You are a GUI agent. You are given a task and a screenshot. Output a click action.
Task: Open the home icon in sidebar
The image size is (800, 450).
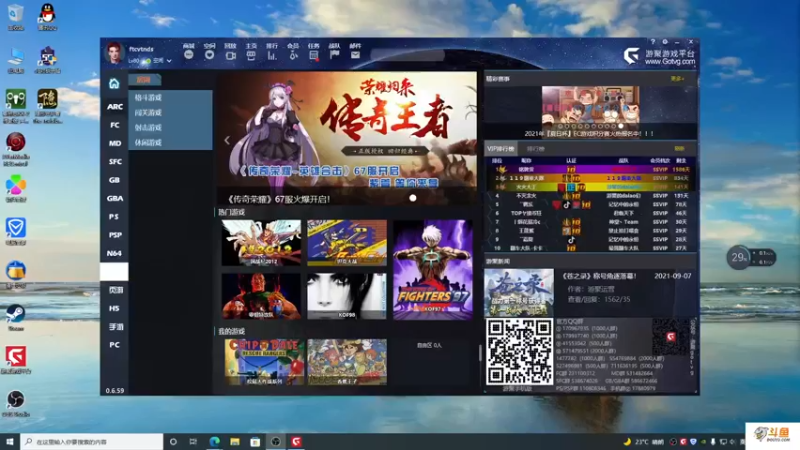tap(114, 83)
